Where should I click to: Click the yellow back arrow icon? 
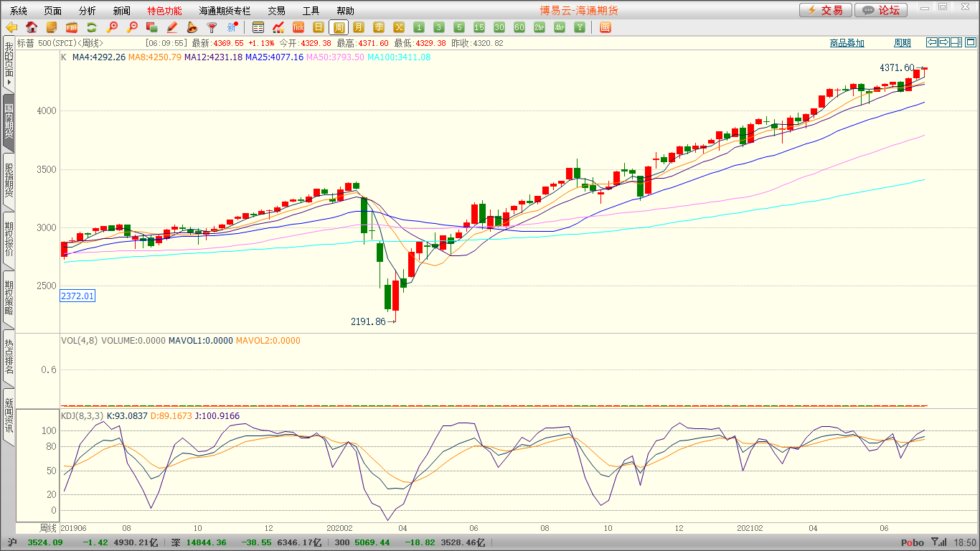point(11,27)
